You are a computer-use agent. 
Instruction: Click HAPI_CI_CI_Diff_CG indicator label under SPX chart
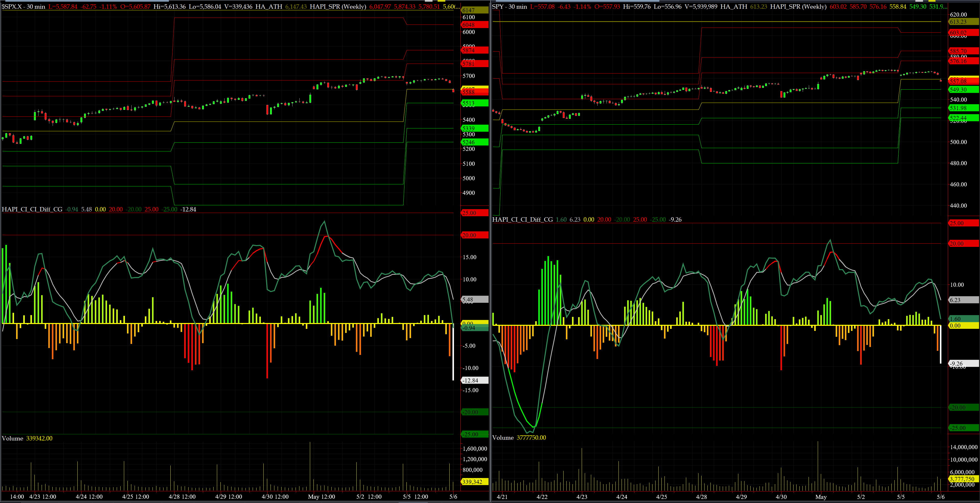(32, 209)
